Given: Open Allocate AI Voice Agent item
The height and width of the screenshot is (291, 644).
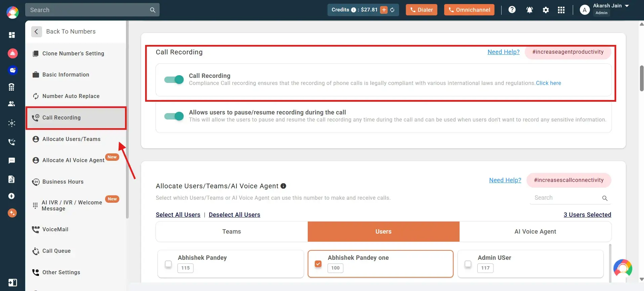Looking at the screenshot, I should coord(76,160).
